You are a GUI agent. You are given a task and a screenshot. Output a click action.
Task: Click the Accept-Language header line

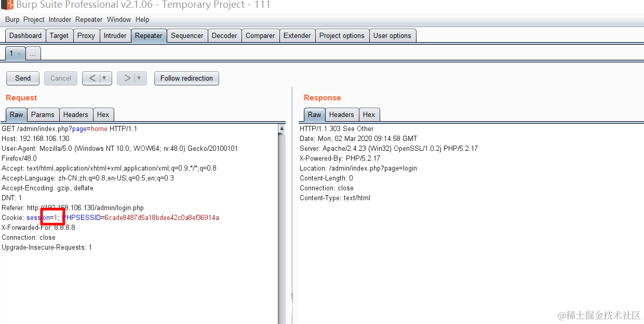88,178
